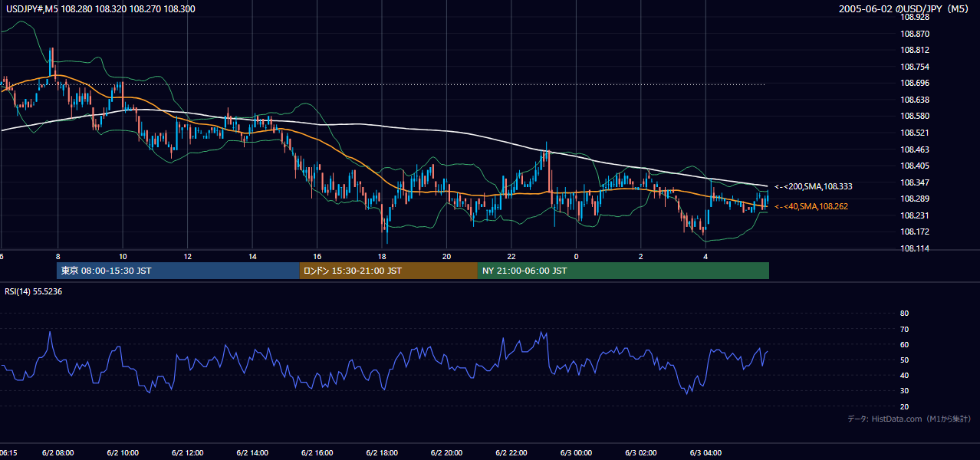This screenshot has height=460, width=980.
Task: Click hour label 12 under the price chart
Action: pos(187,256)
